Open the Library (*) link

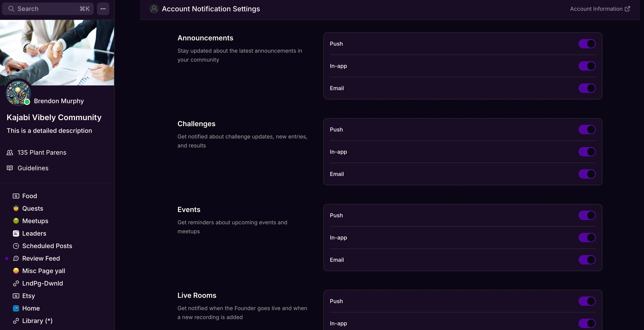(x=37, y=321)
